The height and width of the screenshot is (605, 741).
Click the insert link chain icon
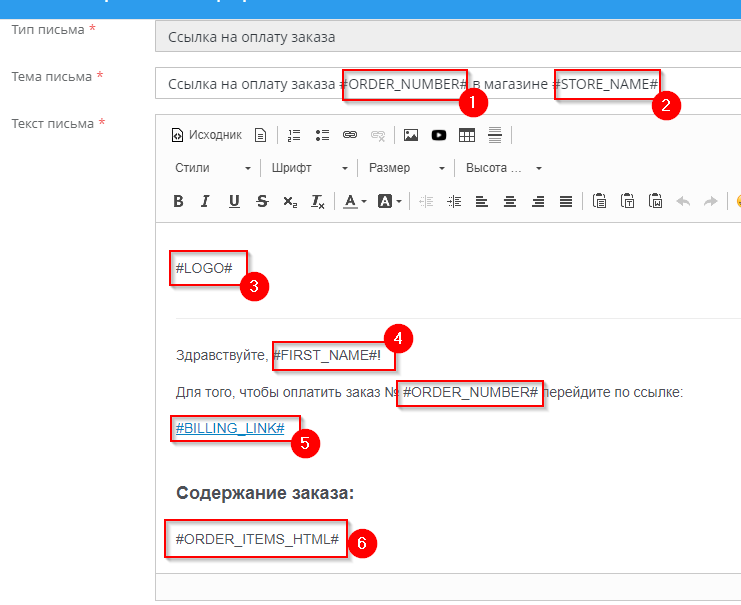(350, 135)
